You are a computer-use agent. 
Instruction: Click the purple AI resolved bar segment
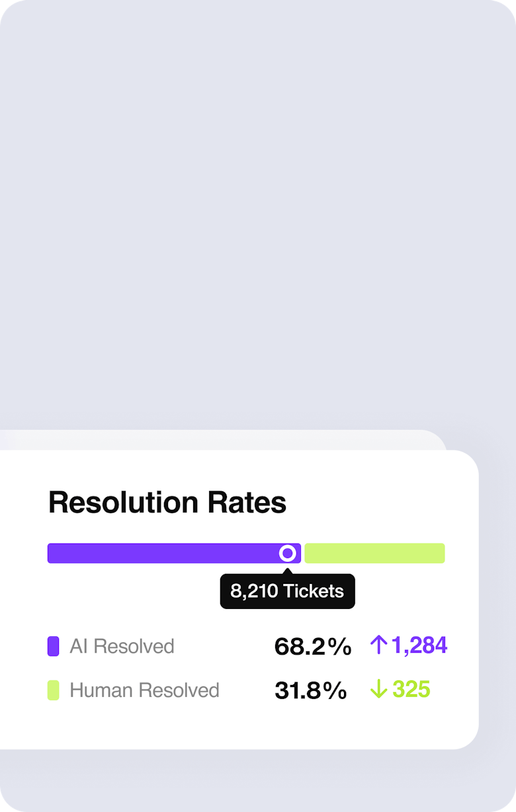[x=174, y=553]
